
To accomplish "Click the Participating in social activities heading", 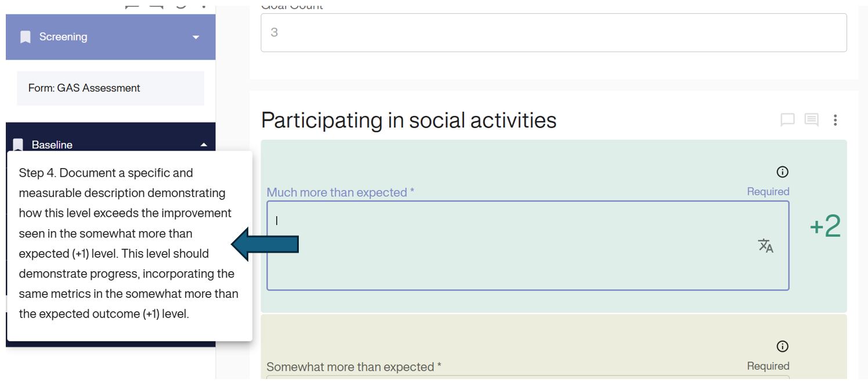I will pyautogui.click(x=408, y=121).
